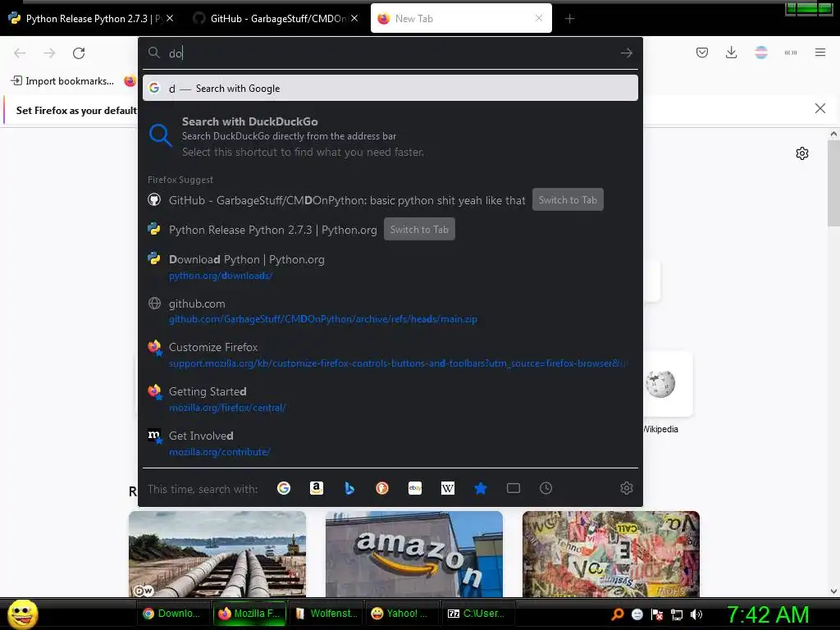
Task: Click Switch to Tab for Python Release result
Action: (419, 230)
